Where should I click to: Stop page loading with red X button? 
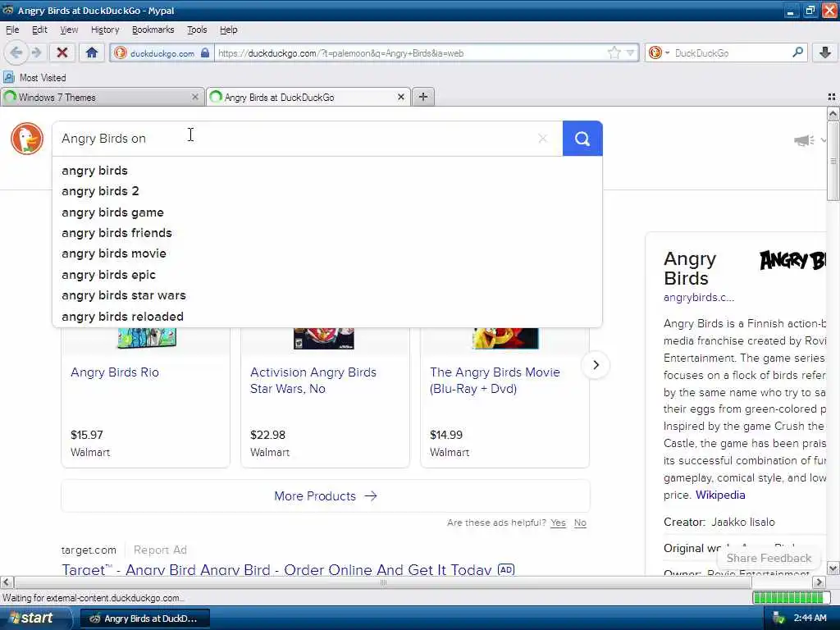(62, 52)
